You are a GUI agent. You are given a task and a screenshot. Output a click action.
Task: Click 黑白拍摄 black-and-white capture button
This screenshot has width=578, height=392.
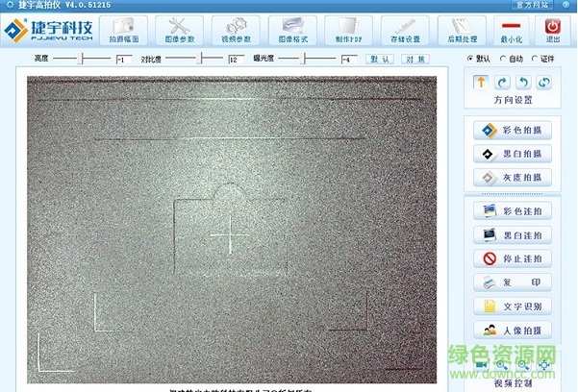(x=514, y=154)
